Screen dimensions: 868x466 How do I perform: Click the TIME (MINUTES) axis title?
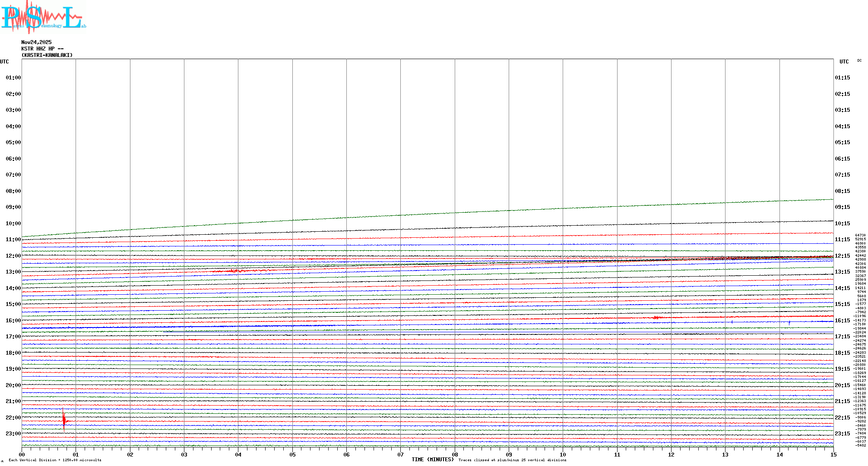click(432, 460)
